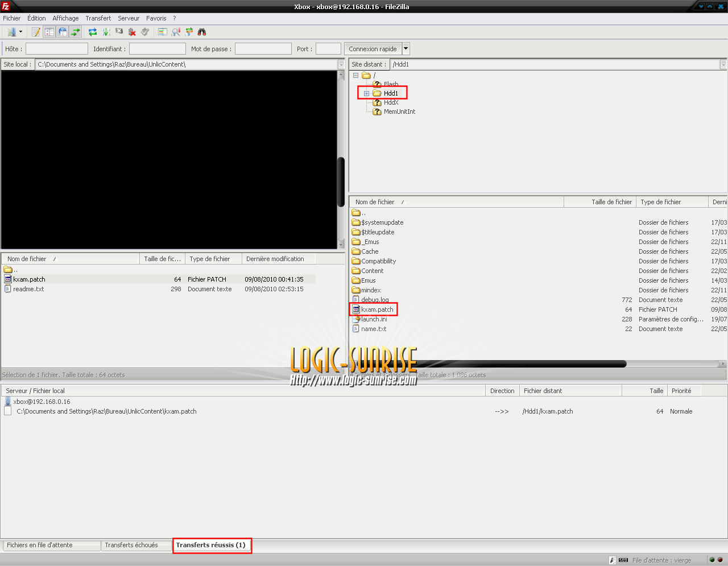This screenshot has width=728, height=566.
Task: Collapse the root / remote tree node
Action: pyautogui.click(x=355, y=75)
